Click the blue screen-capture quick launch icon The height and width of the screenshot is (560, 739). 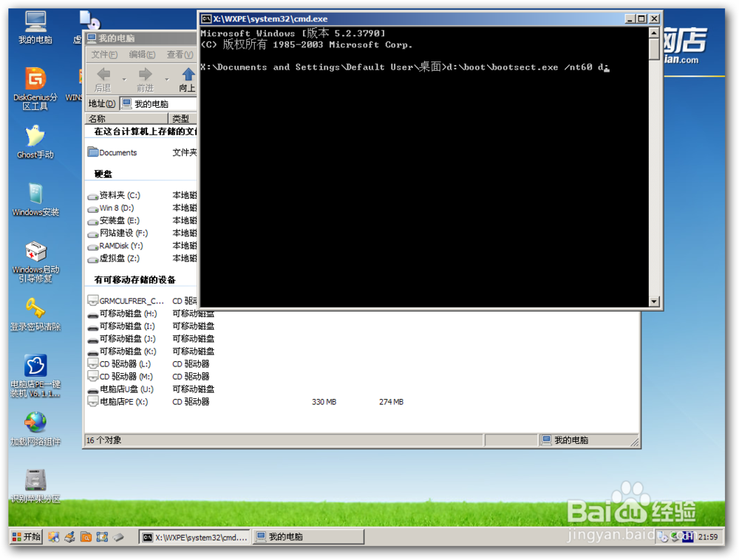pos(102,537)
